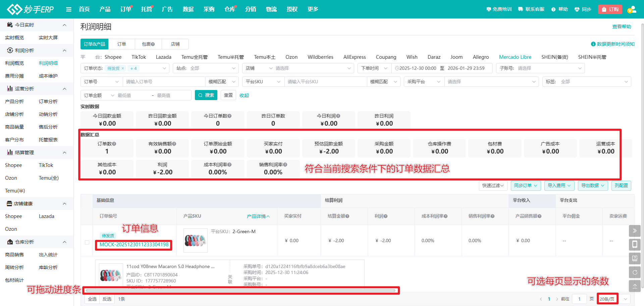The height and width of the screenshot is (306, 644).
Task: Open the 导出数据 export dropdown
Action: coord(593,186)
